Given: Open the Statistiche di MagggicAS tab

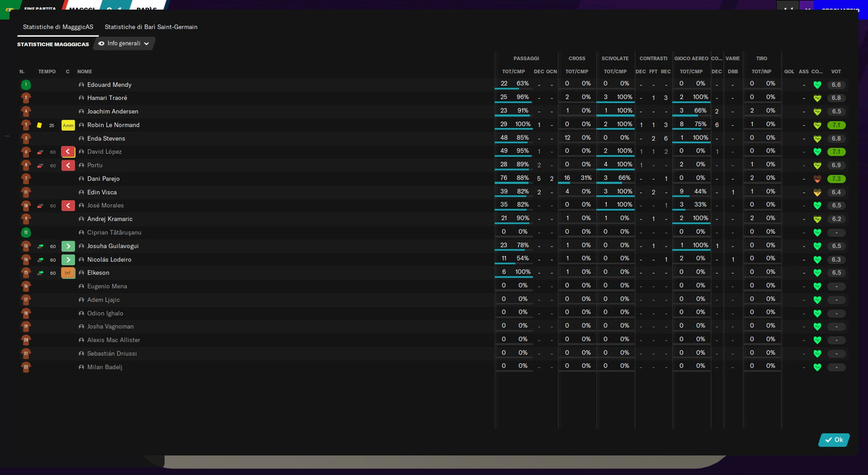Looking at the screenshot, I should (58, 27).
